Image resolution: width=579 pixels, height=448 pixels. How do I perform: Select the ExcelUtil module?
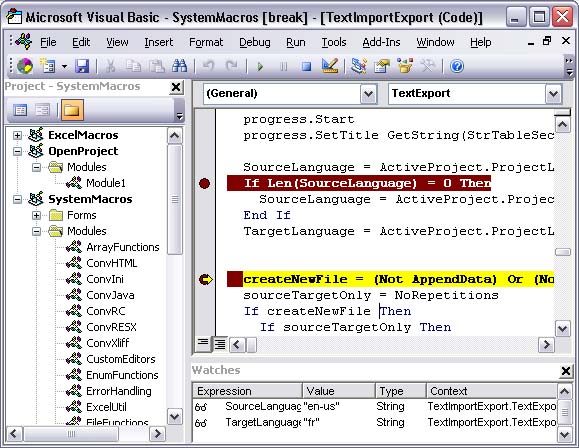106,407
